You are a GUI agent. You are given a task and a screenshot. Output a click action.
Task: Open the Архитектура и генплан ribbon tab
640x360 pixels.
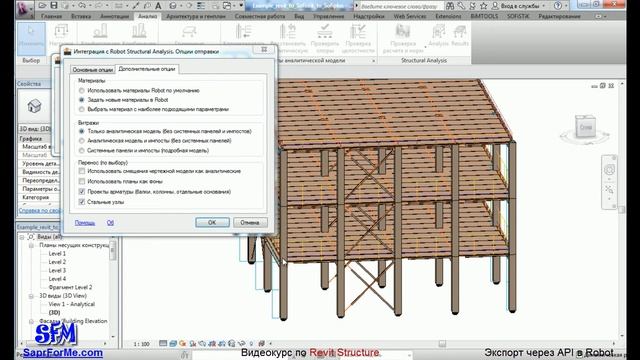(196, 16)
